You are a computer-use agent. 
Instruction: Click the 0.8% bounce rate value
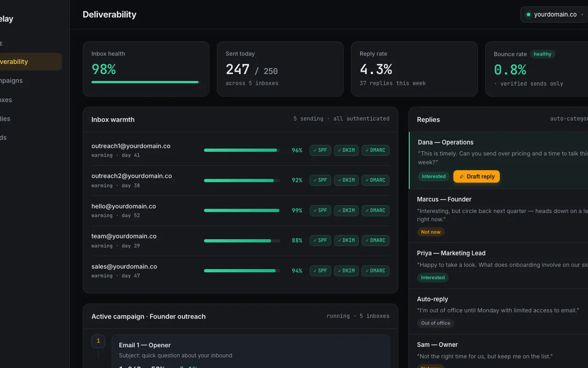click(x=510, y=69)
